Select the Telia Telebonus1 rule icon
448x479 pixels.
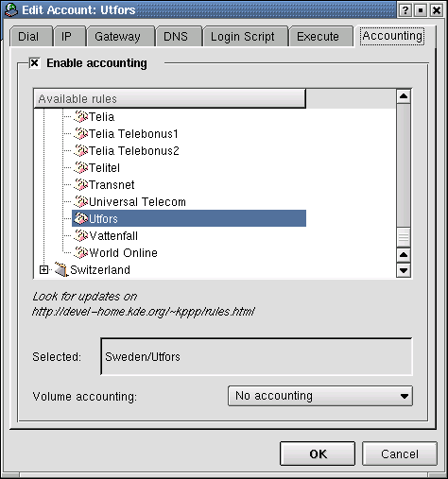[x=80, y=134]
